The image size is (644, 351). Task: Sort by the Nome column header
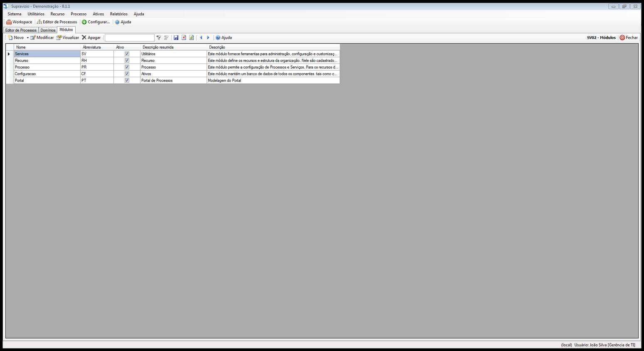tap(47, 47)
